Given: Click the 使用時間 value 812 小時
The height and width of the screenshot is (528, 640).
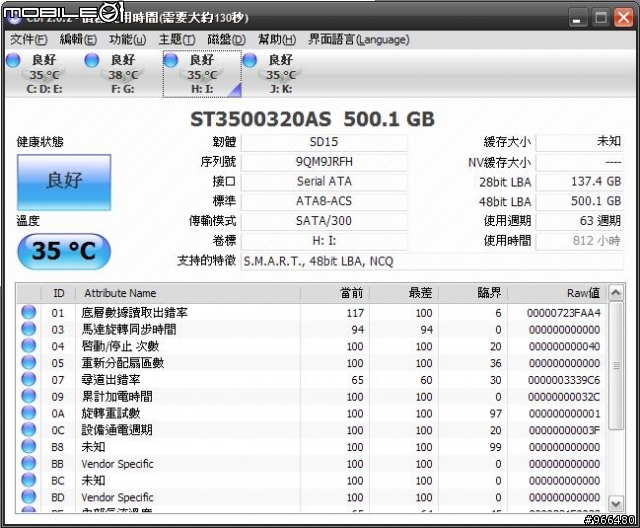Looking at the screenshot, I should (x=580, y=241).
